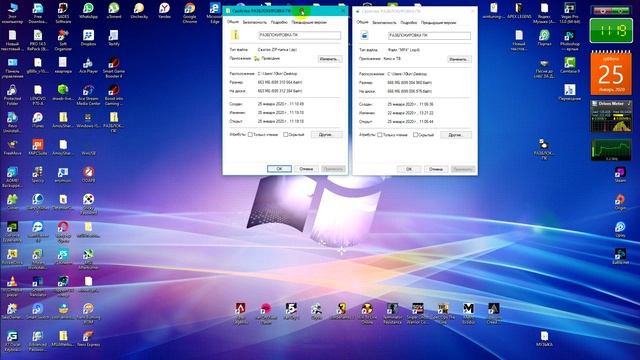This screenshot has height=360, width=640.
Task: Open Подробно tab in ZIP properties window
Action: click(x=279, y=22)
